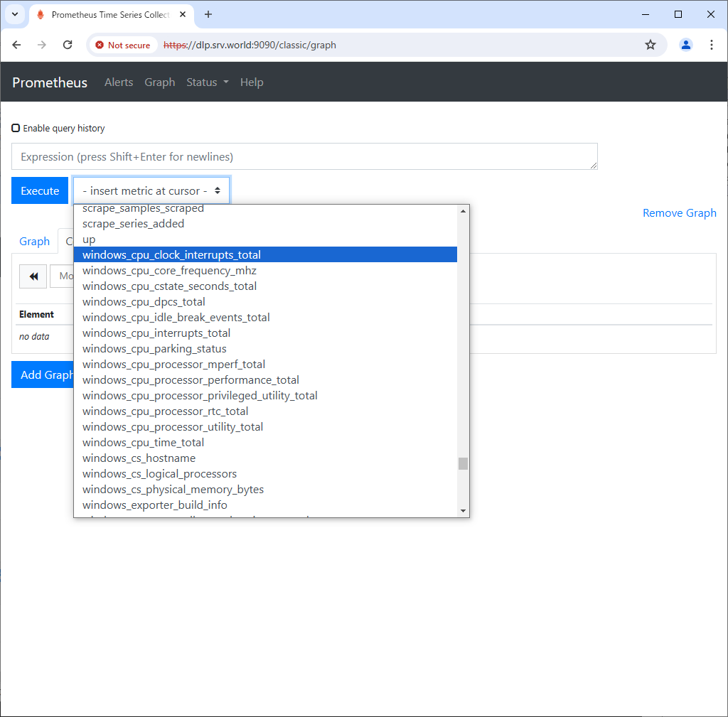This screenshot has width=728, height=717.
Task: Click into the Expression input field
Action: [304, 156]
